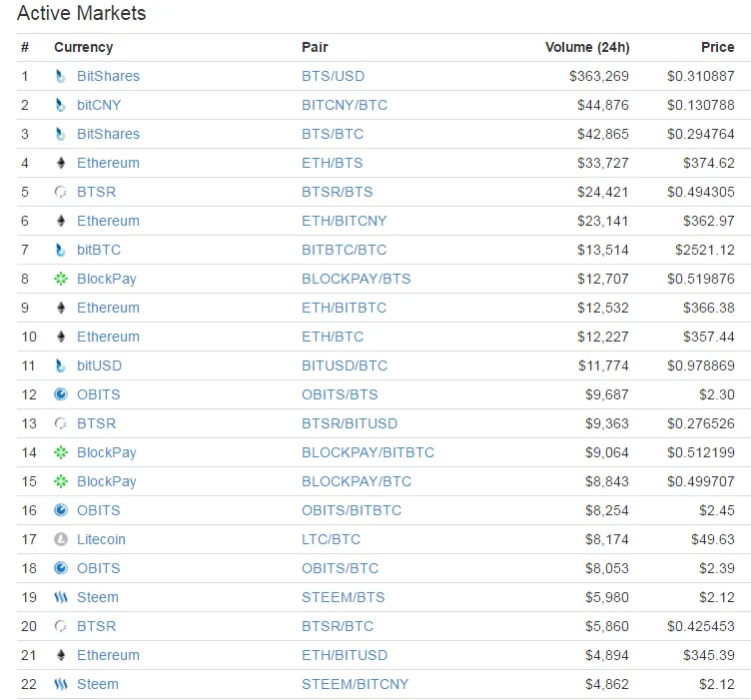The image size is (751, 700).
Task: Click the BlockPay icon beside BLOCKPAY/BTS
Action: [x=60, y=279]
